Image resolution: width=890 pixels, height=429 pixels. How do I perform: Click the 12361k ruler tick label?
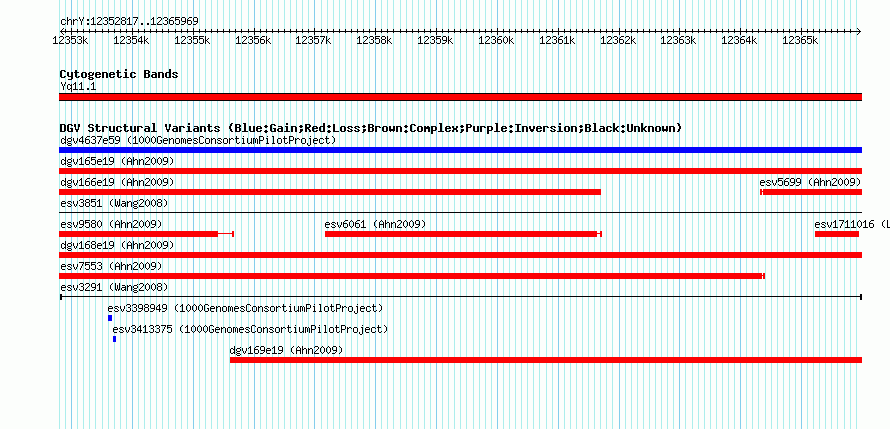click(557, 40)
